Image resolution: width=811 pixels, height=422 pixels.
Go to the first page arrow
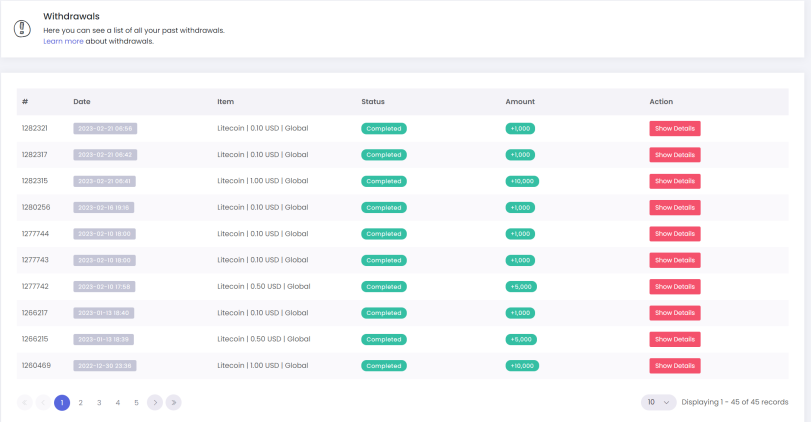25,402
